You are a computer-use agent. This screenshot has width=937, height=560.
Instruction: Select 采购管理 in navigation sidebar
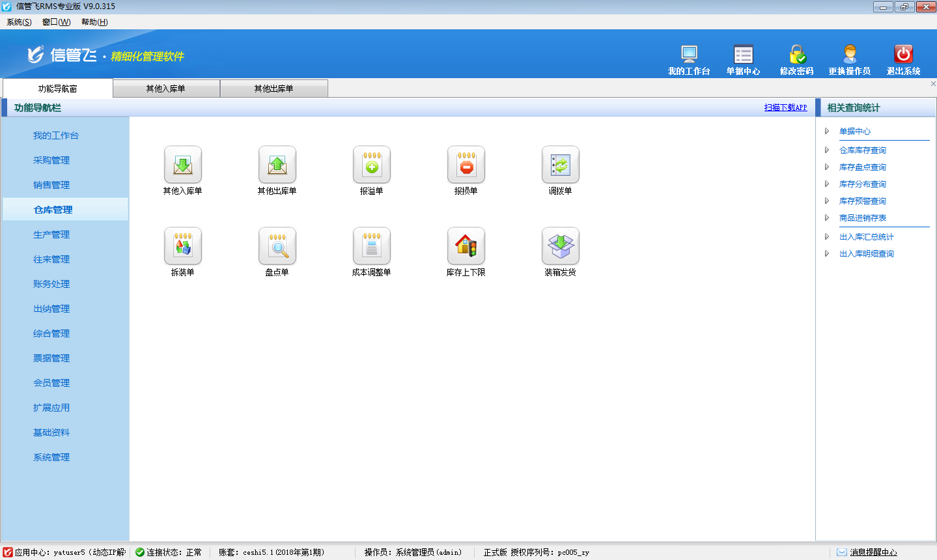click(51, 160)
